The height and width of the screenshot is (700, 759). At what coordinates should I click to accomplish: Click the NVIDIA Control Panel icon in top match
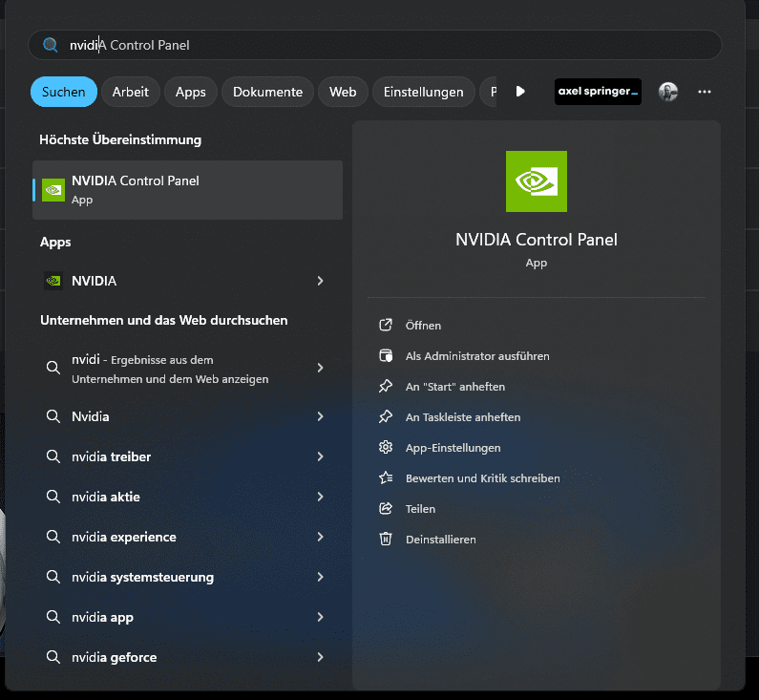click(53, 190)
